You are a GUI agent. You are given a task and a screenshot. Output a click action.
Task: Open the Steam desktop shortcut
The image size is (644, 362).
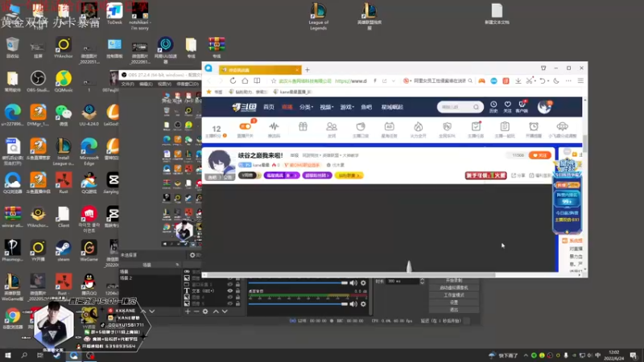coord(64,251)
